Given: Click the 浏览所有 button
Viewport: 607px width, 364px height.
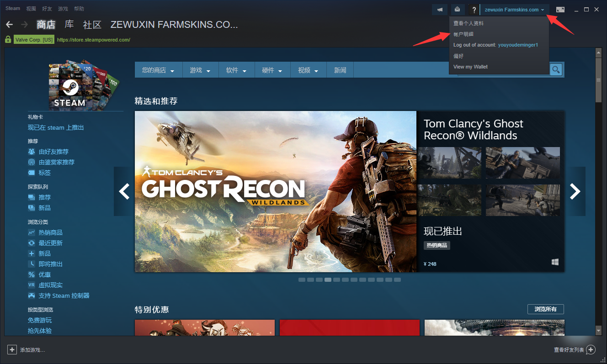Looking at the screenshot, I should click(x=546, y=309).
